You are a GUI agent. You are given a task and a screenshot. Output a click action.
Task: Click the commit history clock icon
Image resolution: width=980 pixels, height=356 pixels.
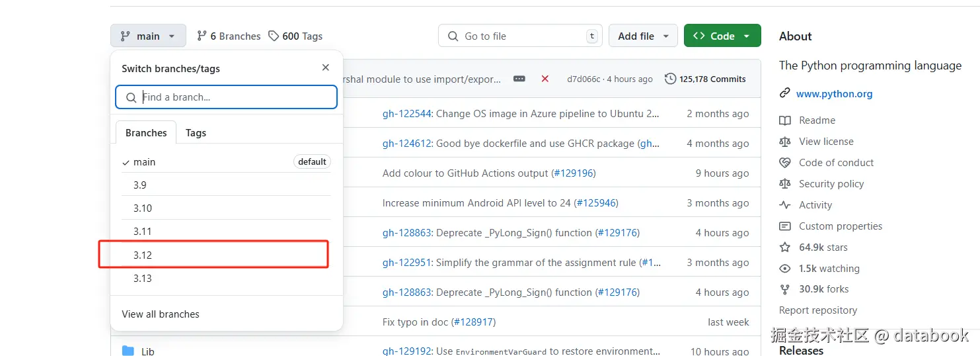(670, 79)
